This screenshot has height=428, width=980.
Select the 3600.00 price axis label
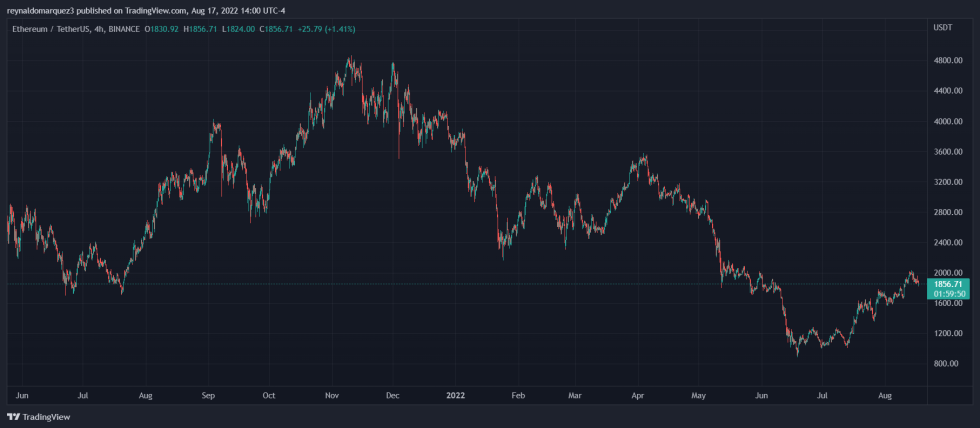(x=946, y=152)
